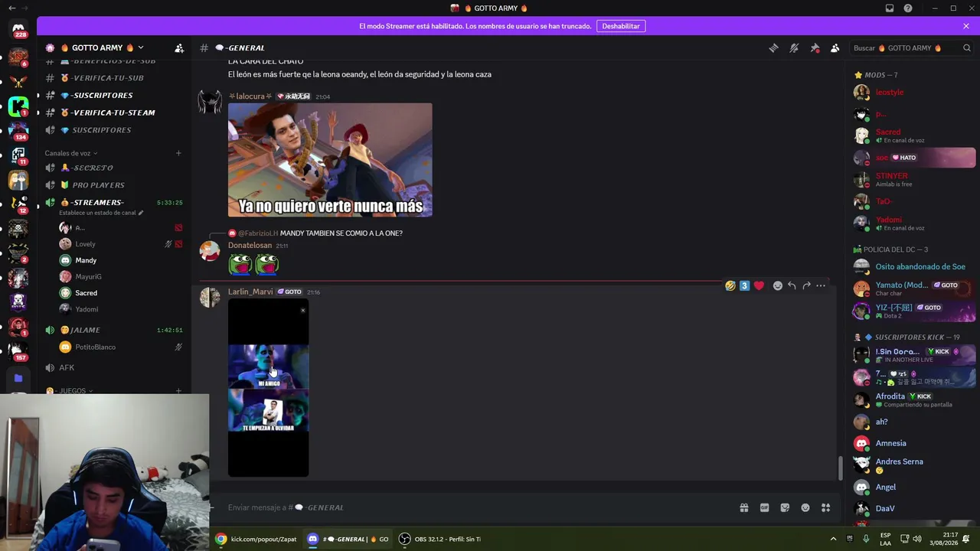This screenshot has width=980, height=551.
Task: Collapse the JUEGOS category
Action: coord(69,391)
